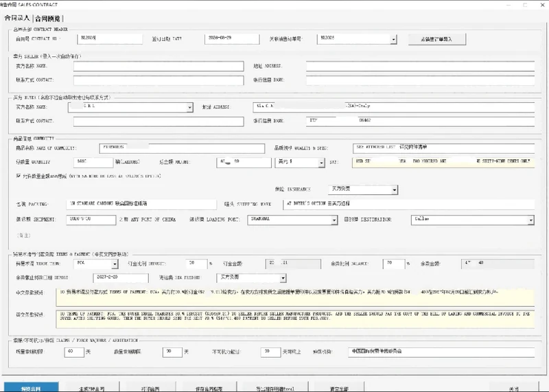The image size is (549, 392).
Task: Open the DESTINATION port dropdown
Action: coord(530,220)
